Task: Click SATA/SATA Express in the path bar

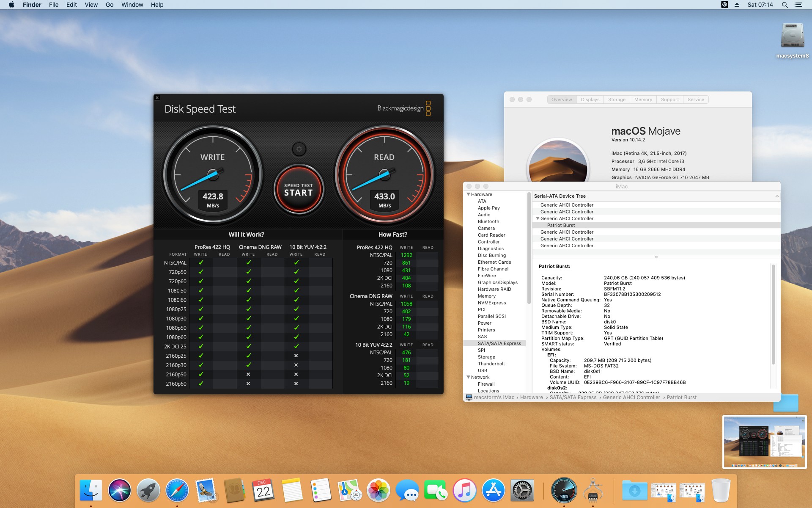Action: click(573, 398)
